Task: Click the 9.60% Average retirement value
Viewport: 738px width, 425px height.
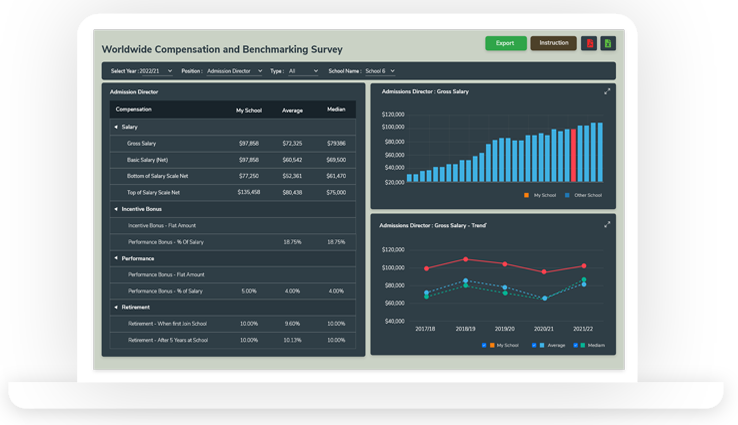Action: pos(292,324)
